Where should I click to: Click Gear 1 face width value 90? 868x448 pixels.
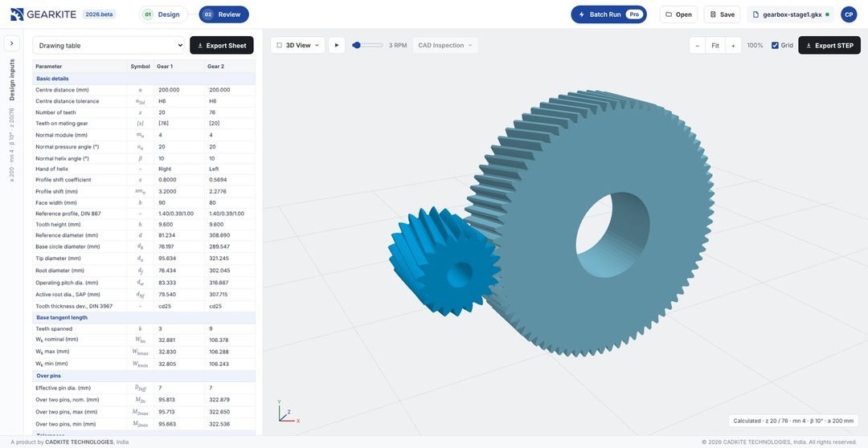coord(162,202)
